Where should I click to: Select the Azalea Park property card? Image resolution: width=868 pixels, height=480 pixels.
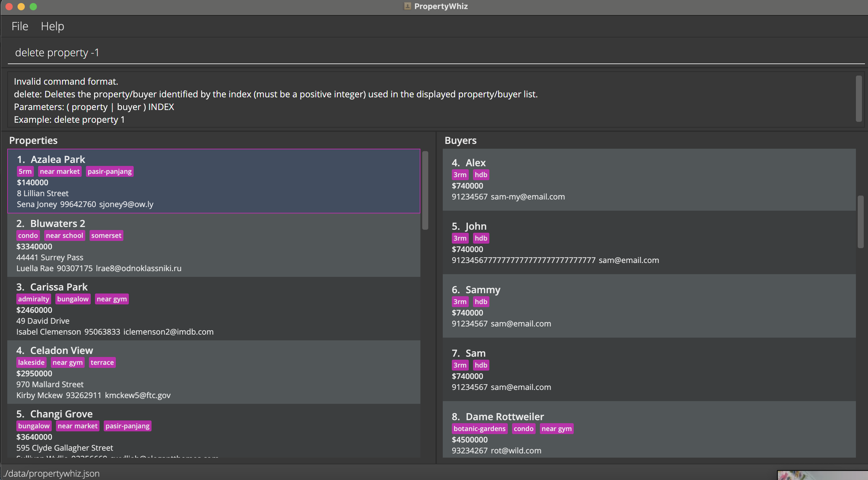coord(214,181)
